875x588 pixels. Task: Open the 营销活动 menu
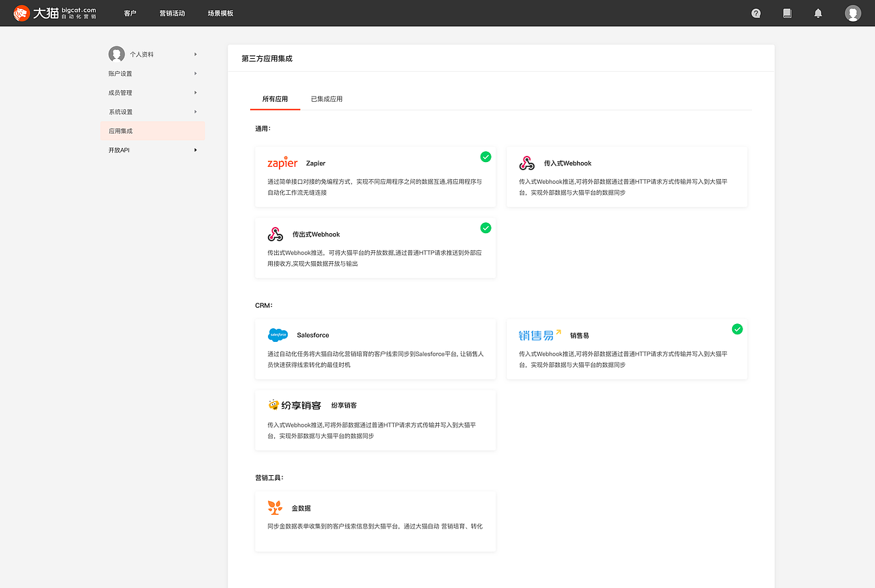[172, 13]
